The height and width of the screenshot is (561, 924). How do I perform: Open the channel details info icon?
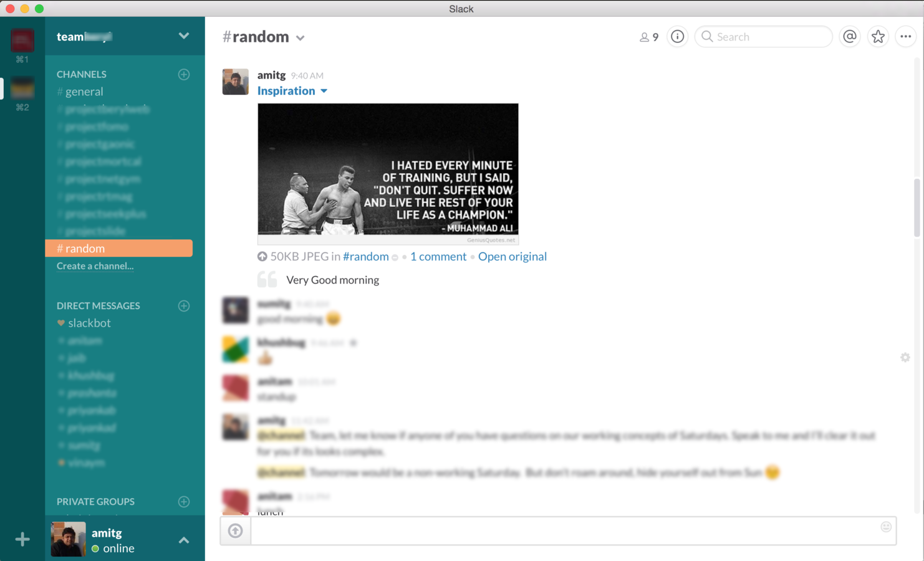coord(677,37)
